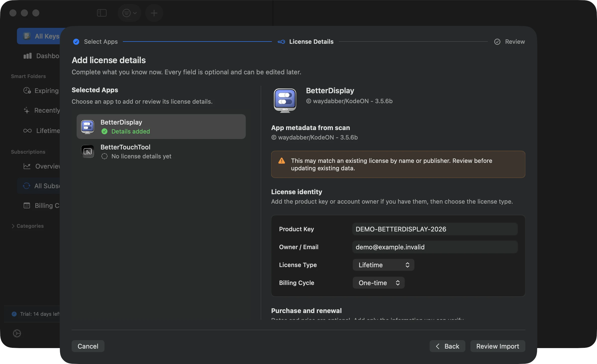Screen dimensions: 597x364
Task: Click the orange warning triangle icon
Action: (x=282, y=161)
